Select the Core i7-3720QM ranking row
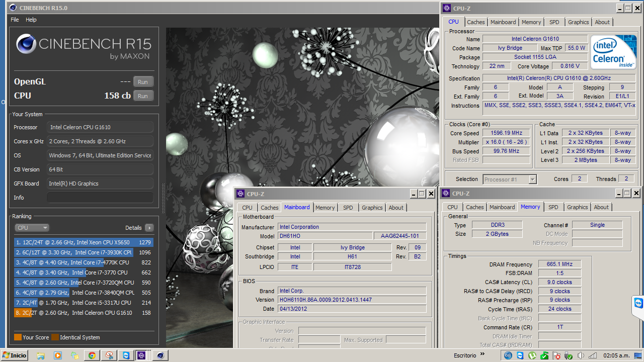Screen dimensions: 644x362 [x=84, y=283]
